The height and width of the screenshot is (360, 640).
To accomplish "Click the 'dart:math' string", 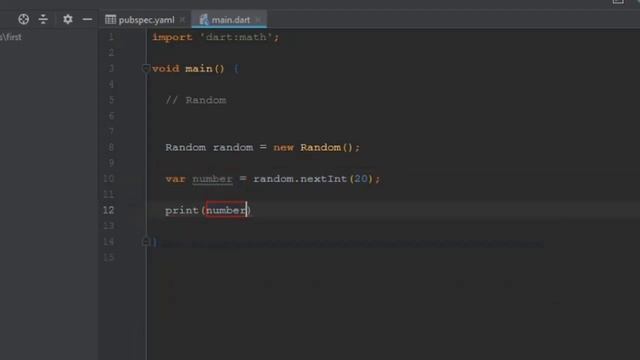I will [236, 37].
